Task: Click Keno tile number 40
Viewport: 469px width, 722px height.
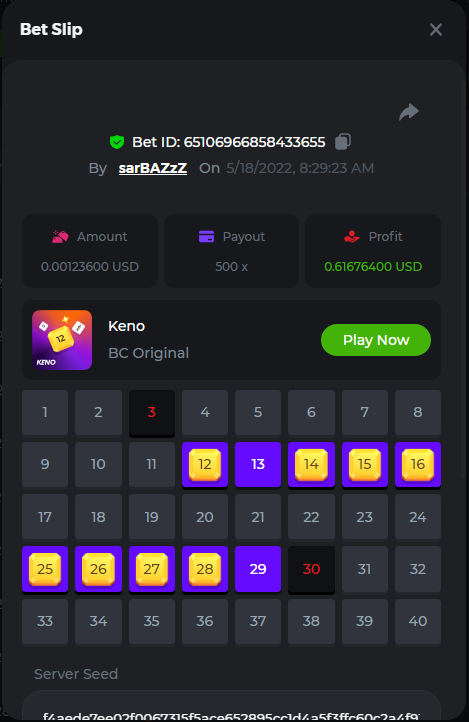Action: point(417,621)
